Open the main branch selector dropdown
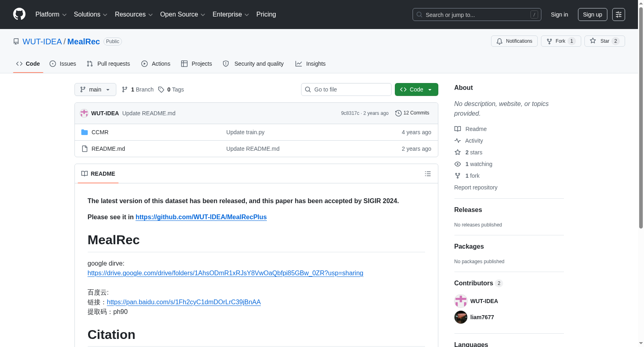The height and width of the screenshot is (347, 644). tap(95, 89)
